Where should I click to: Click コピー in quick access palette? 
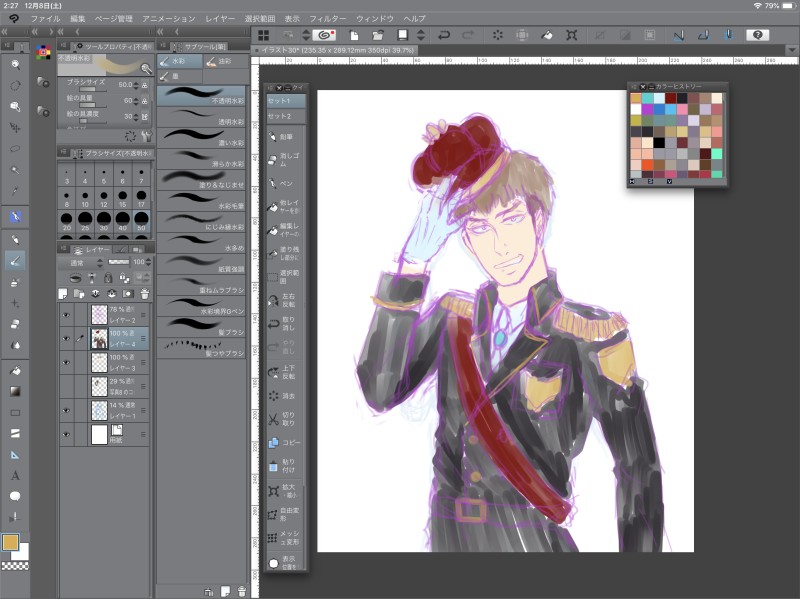[285, 442]
